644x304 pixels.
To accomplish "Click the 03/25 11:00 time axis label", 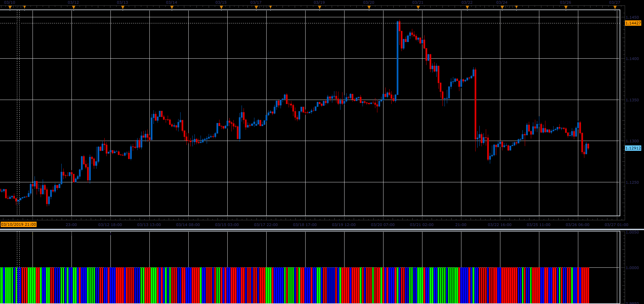I will click(539, 225).
